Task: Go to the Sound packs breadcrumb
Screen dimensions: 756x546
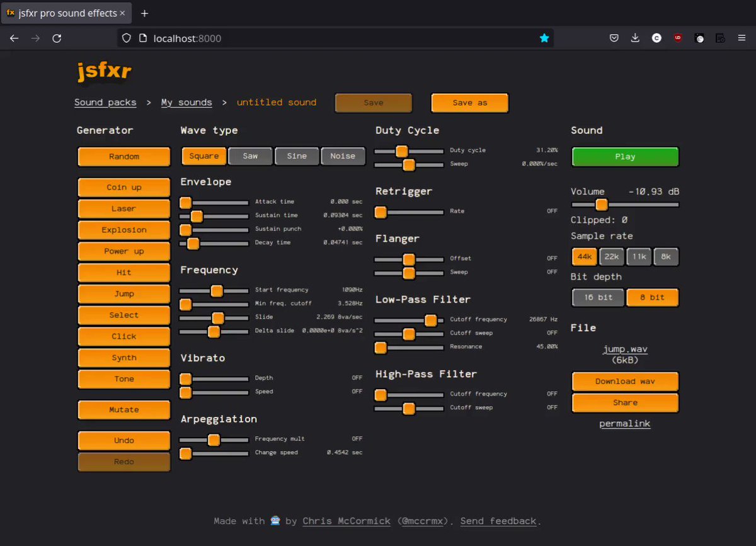Action: (105, 103)
